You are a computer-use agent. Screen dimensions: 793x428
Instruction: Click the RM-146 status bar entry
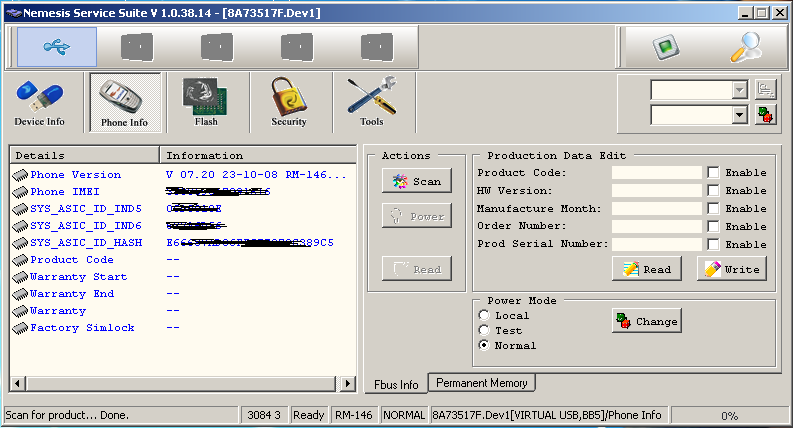tap(354, 415)
